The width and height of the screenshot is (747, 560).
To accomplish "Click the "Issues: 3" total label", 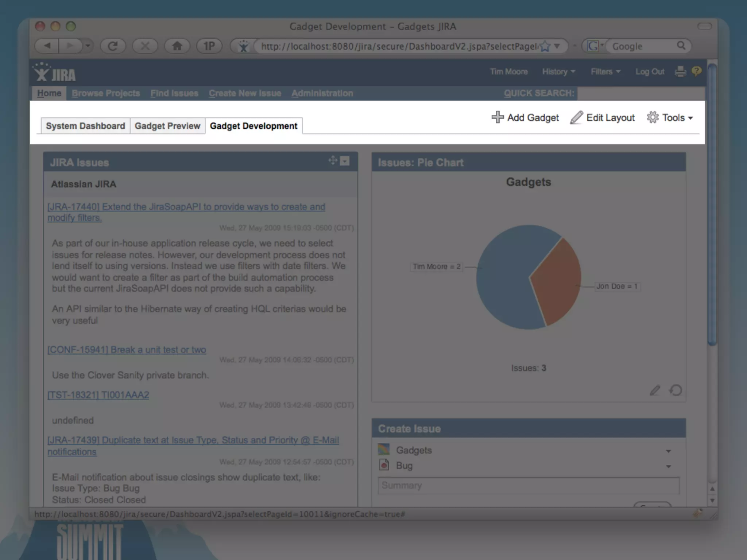I will tap(529, 368).
